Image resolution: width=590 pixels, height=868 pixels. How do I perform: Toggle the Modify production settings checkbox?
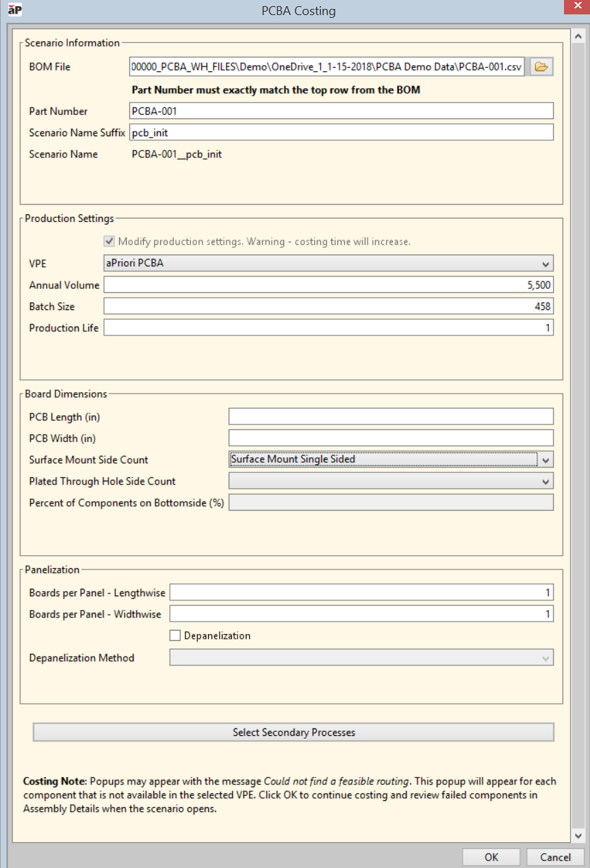click(109, 242)
